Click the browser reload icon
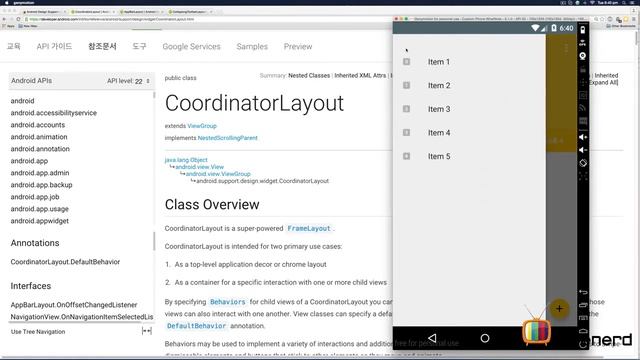Screen dimensions: 640x360 (x=18, y=19)
